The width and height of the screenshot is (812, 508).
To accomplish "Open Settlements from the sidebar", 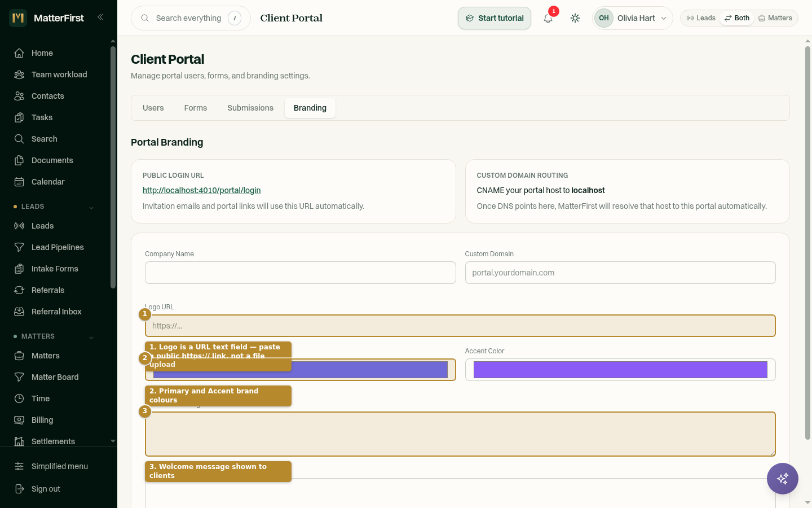I will (54, 441).
